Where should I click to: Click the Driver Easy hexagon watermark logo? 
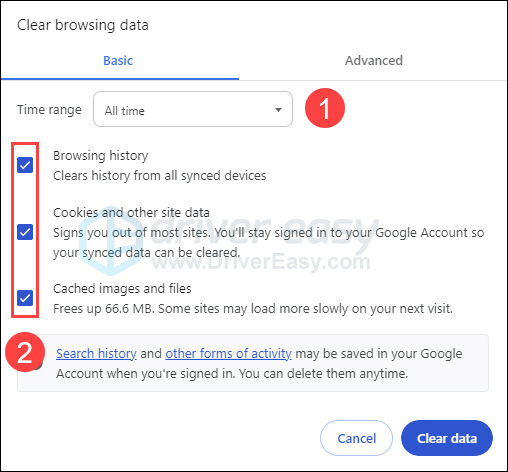[x=111, y=241]
